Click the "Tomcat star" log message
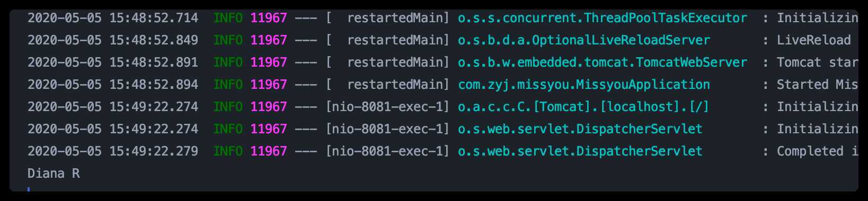Screen dimensions: 868x201 point(817,62)
